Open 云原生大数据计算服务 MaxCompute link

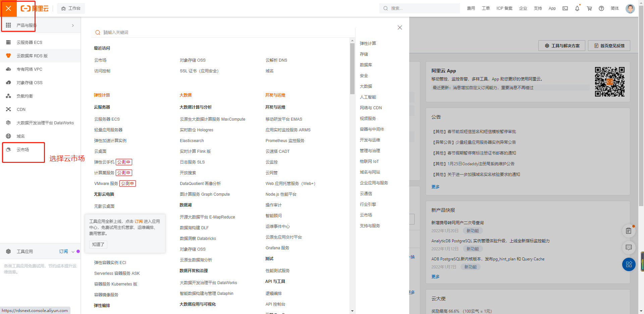pos(212,119)
